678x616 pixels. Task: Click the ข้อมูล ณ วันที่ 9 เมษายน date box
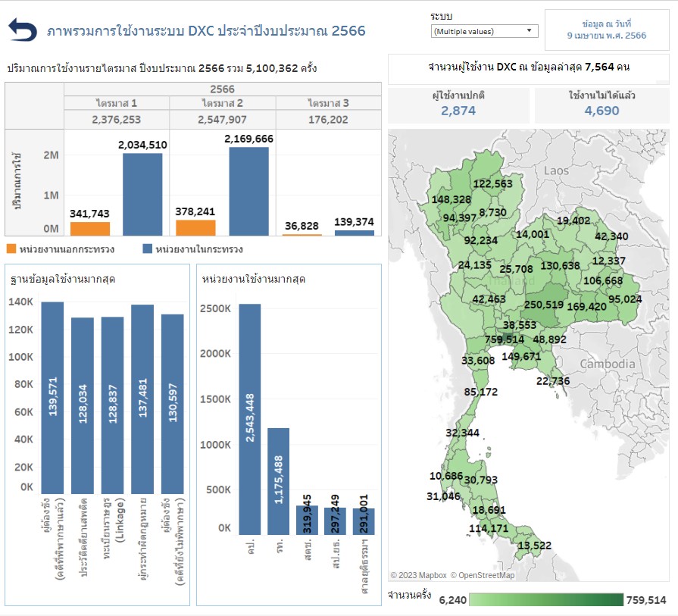607,30
